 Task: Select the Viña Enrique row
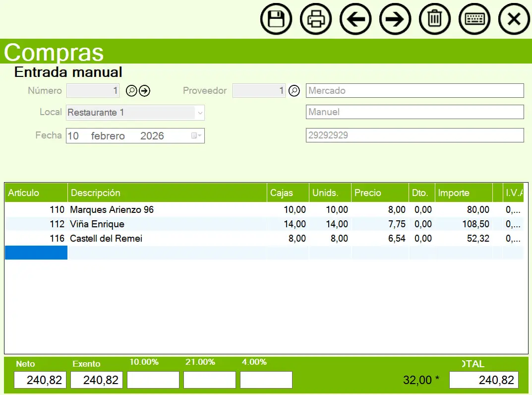[x=97, y=224]
